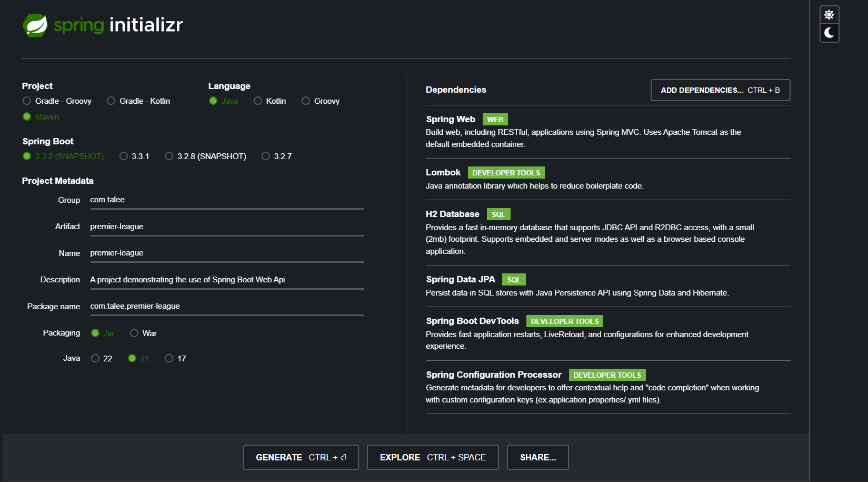The width and height of the screenshot is (868, 482).
Task: Click the Spring Web dependency title
Action: click(x=451, y=120)
